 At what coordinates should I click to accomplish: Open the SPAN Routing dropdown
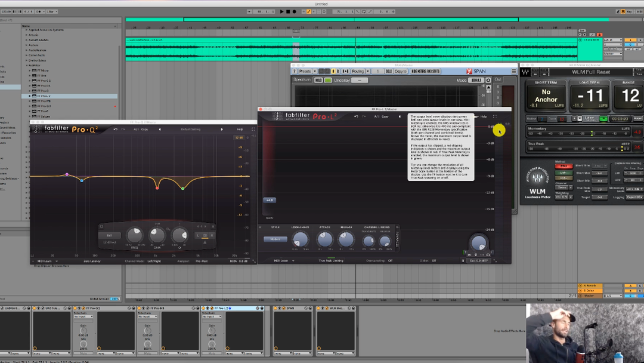coord(358,71)
